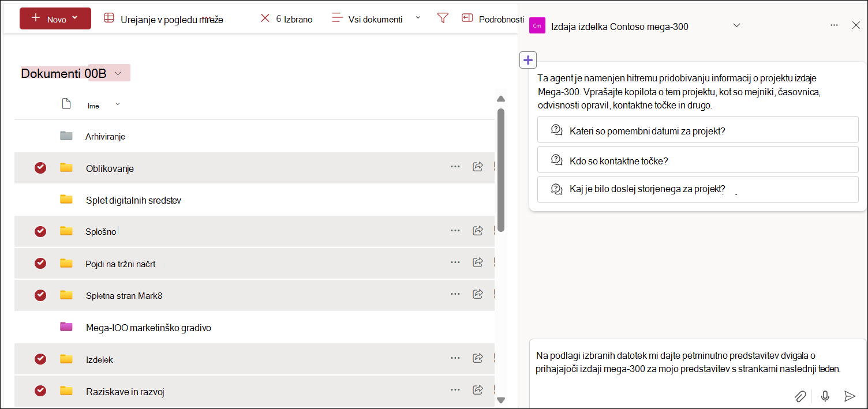The image size is (868, 409).
Task: Start voice input with microphone
Action: 825,396
